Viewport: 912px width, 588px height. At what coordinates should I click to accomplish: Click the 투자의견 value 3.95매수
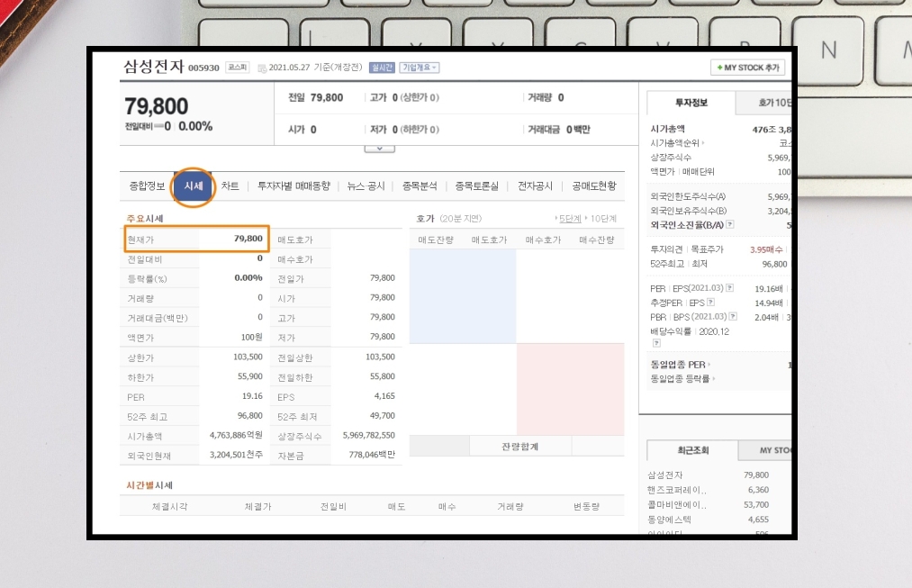click(766, 249)
